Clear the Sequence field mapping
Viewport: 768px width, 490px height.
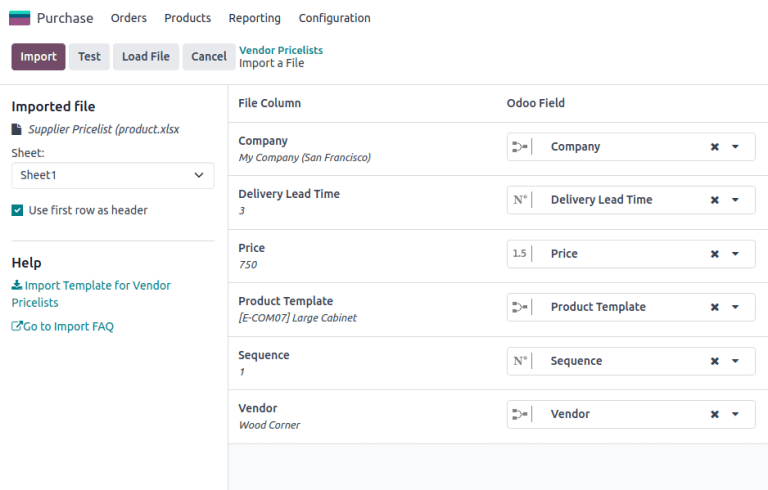714,361
